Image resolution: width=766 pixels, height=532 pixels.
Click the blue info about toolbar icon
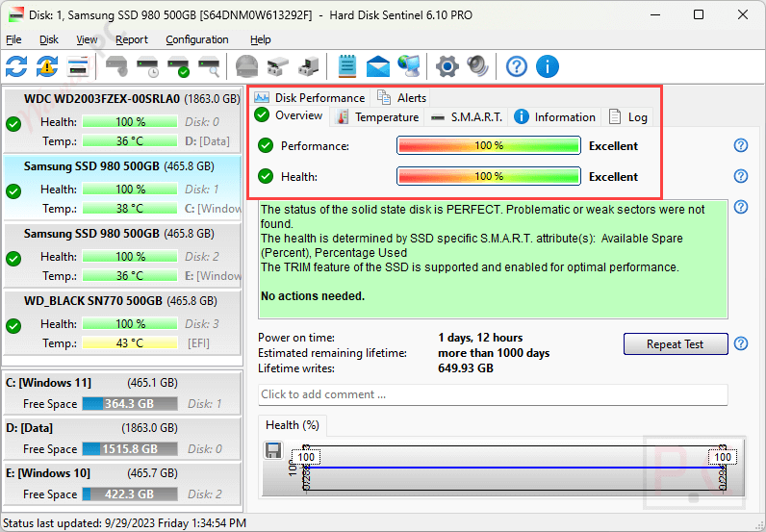(x=548, y=66)
